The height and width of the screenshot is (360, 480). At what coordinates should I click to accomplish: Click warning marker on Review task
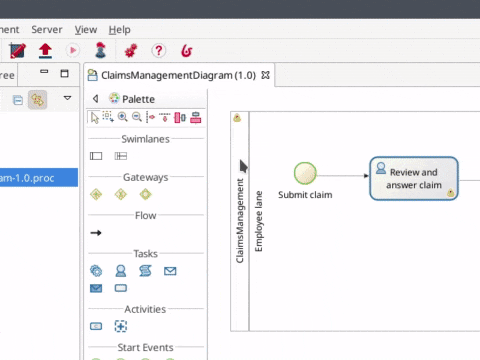[451, 192]
